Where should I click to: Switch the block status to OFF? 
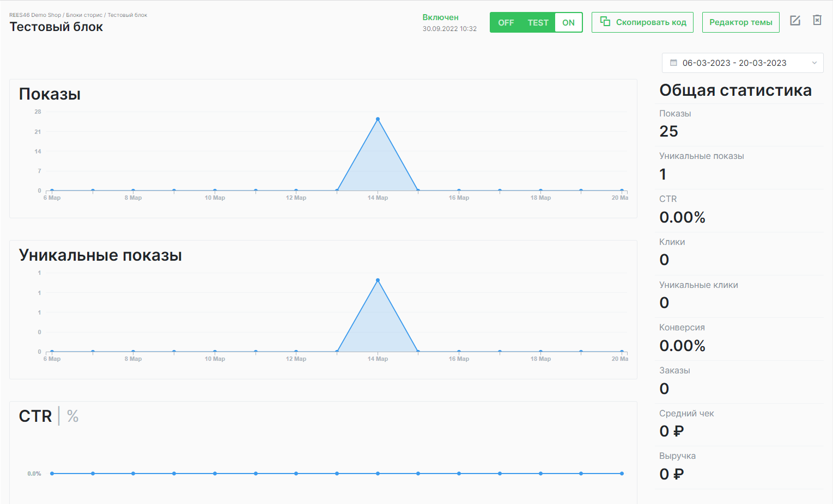click(506, 23)
